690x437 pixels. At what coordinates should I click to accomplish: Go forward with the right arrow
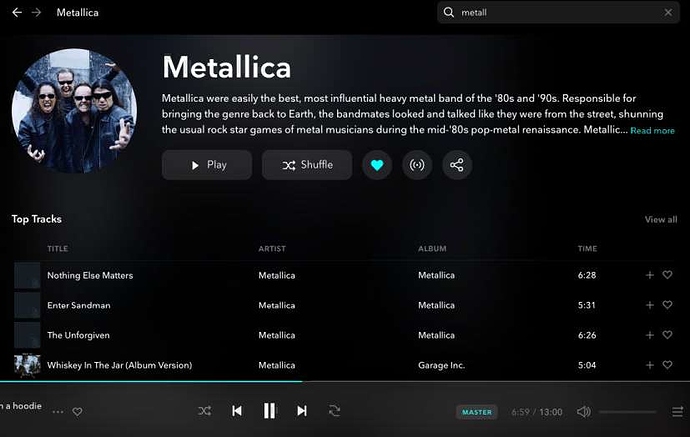36,12
